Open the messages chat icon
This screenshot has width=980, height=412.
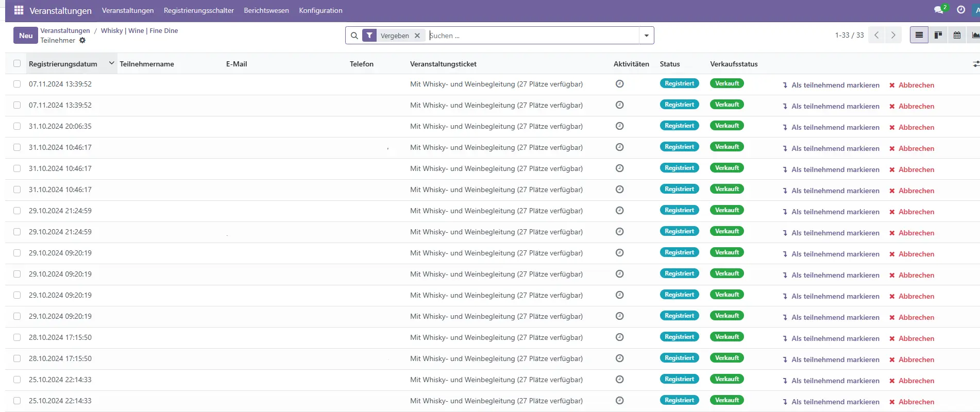click(x=939, y=10)
